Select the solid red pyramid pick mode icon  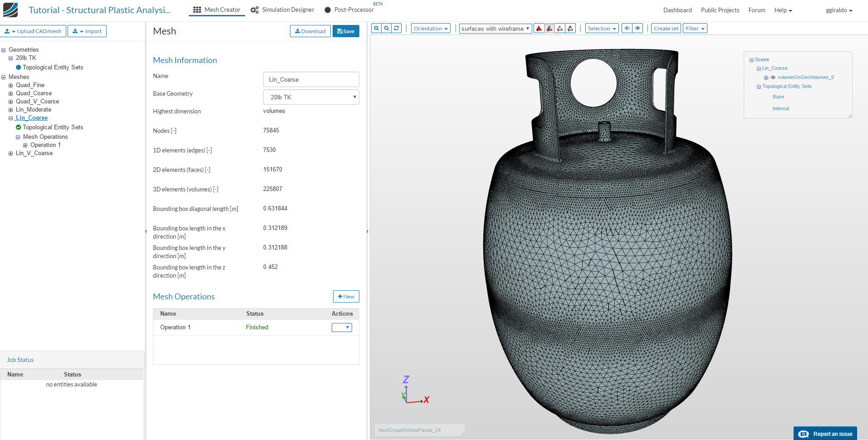(539, 29)
